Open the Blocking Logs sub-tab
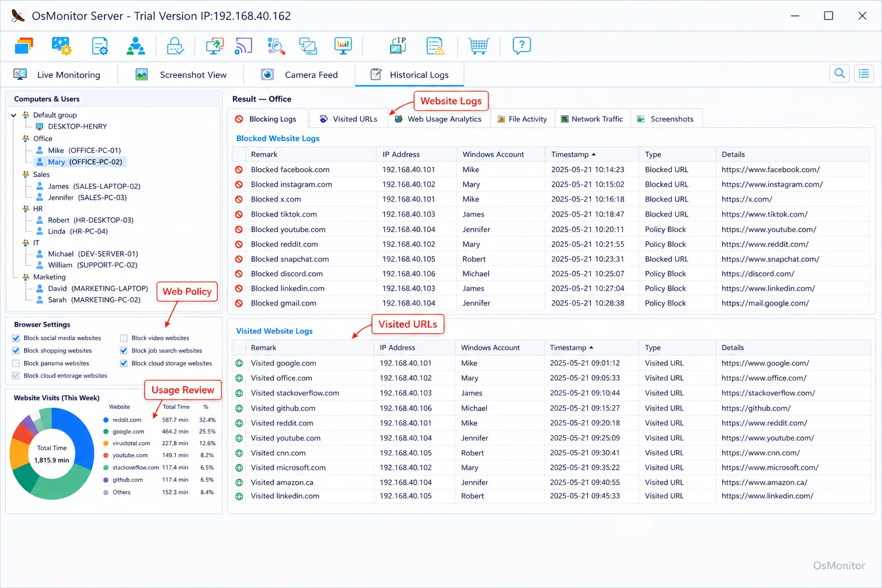This screenshot has width=882, height=588. (267, 119)
